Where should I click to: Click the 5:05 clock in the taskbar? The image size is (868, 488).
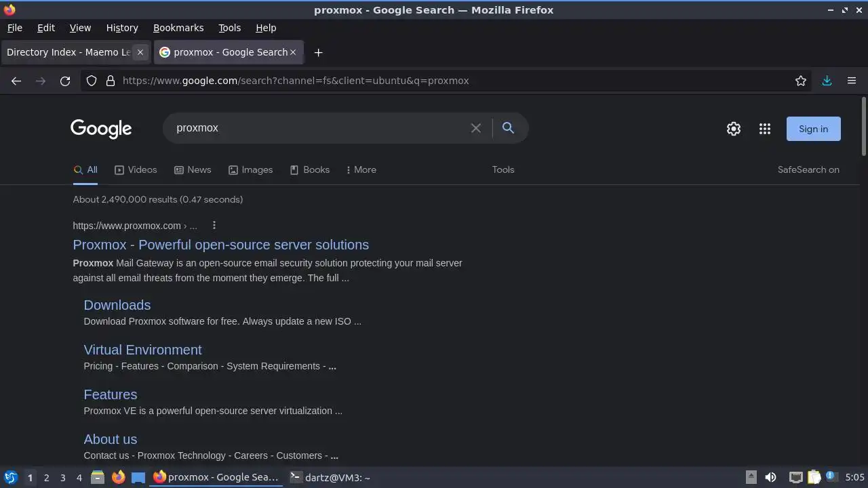(x=854, y=478)
